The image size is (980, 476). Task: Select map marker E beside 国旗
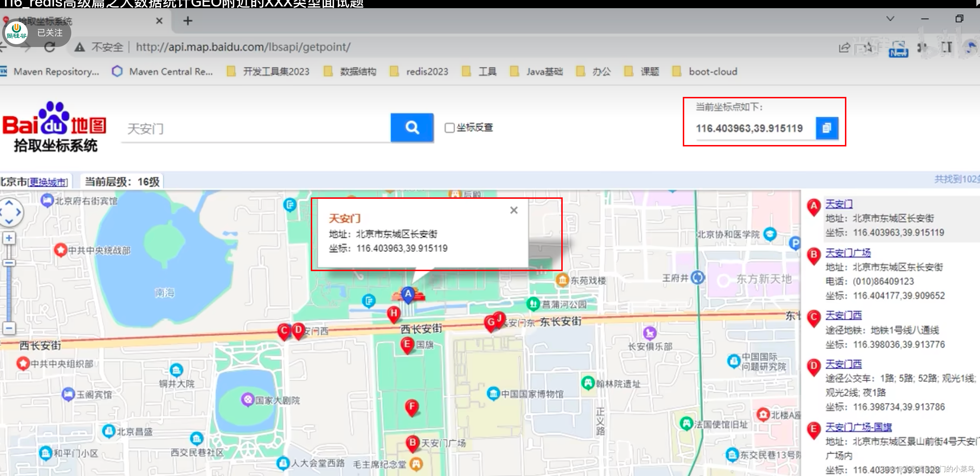(407, 345)
